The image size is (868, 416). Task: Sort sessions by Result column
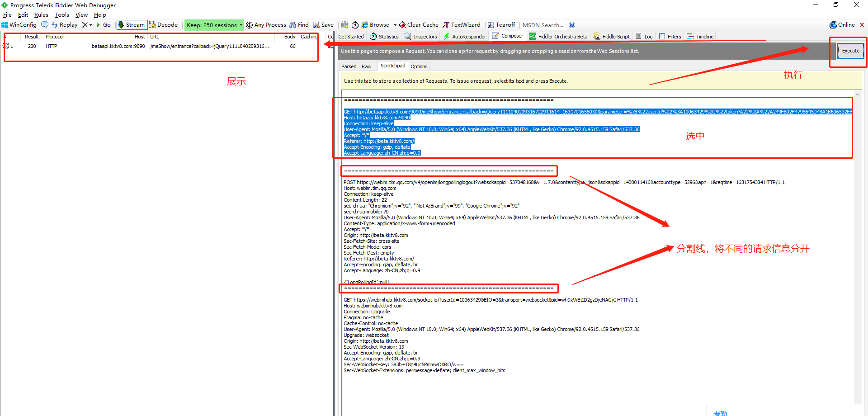tap(32, 37)
